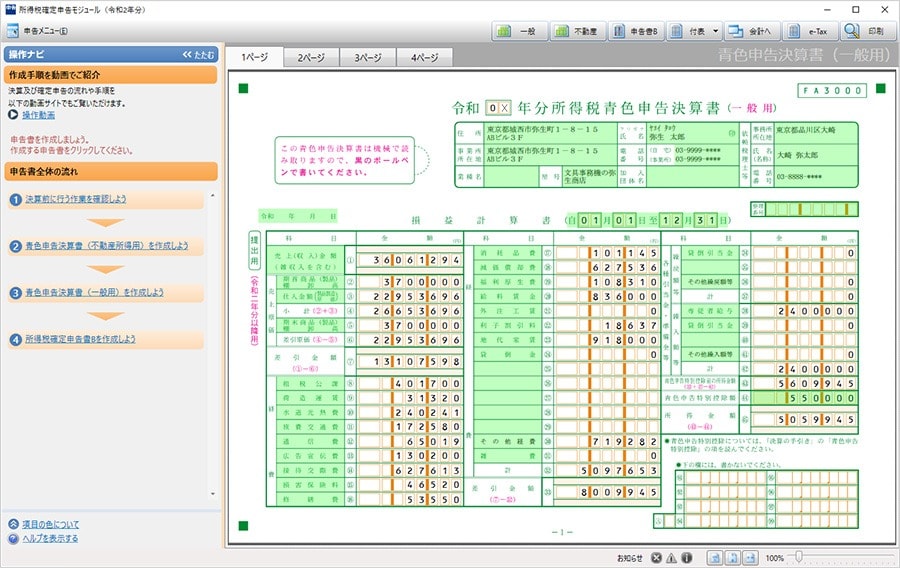
Task: Select 広告宣伝費 field showing 130200
Action: click(410, 456)
